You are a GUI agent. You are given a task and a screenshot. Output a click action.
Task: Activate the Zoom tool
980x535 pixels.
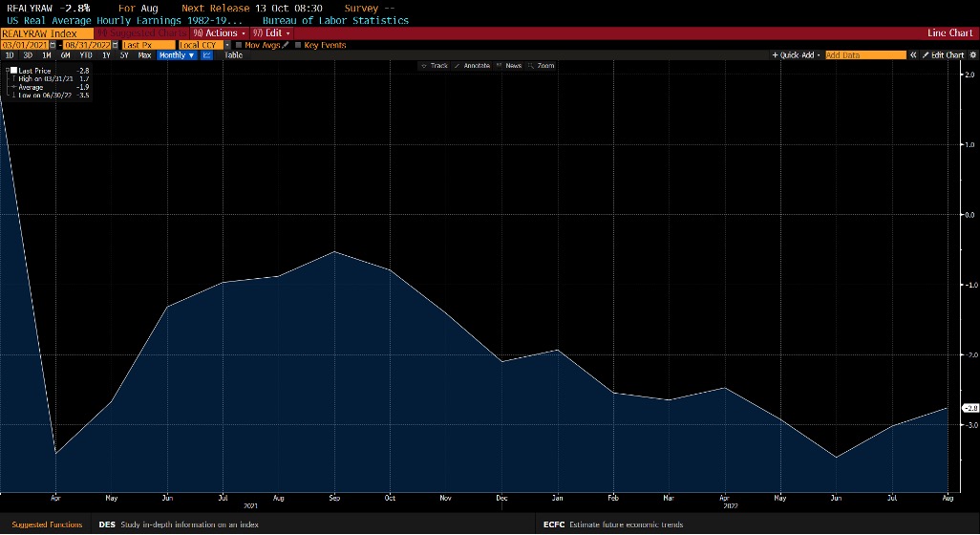point(542,66)
